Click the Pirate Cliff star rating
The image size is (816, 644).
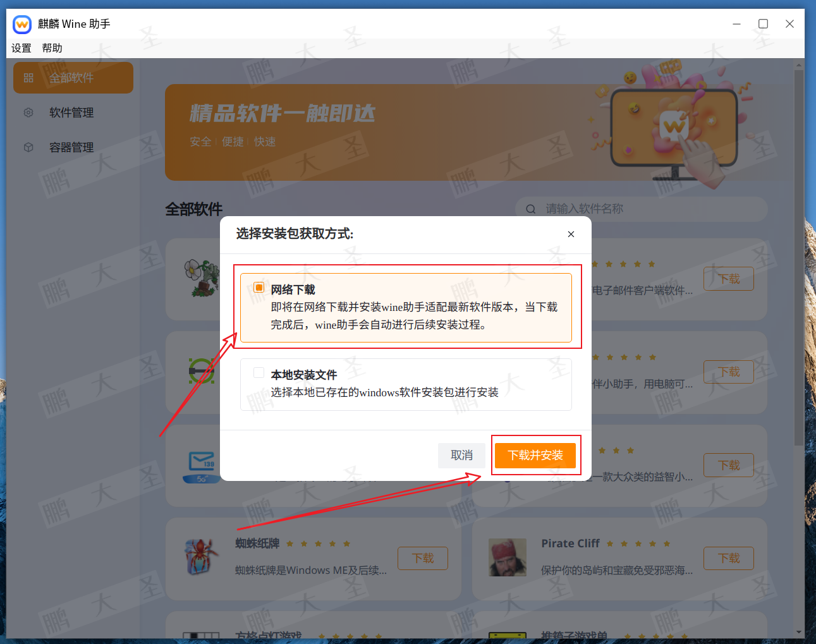638,544
